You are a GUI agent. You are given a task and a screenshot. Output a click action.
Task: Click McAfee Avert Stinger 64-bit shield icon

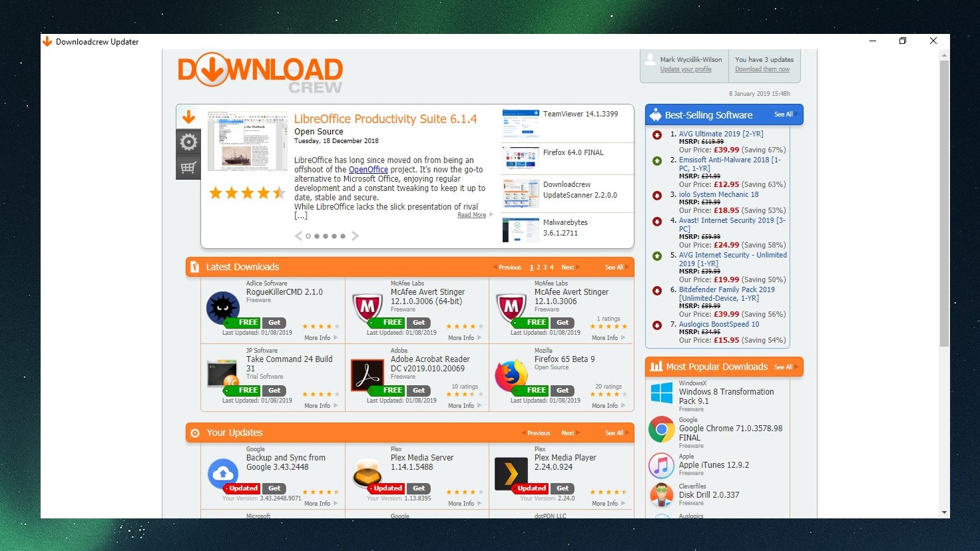pos(367,308)
